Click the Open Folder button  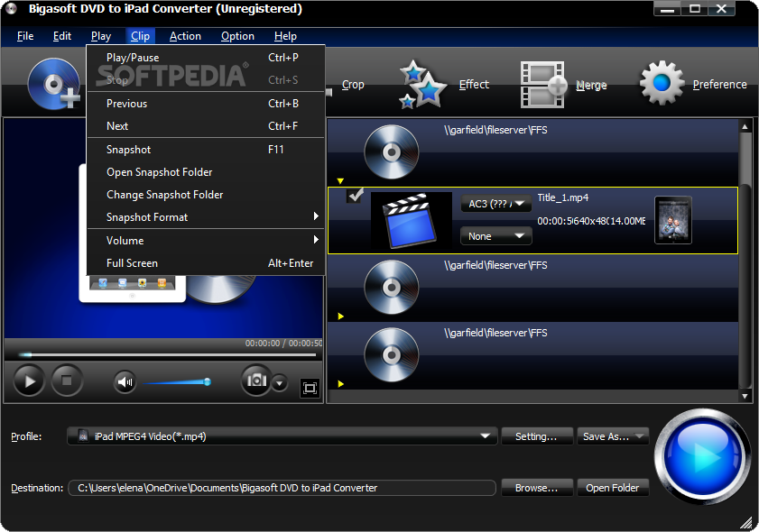[x=612, y=488]
